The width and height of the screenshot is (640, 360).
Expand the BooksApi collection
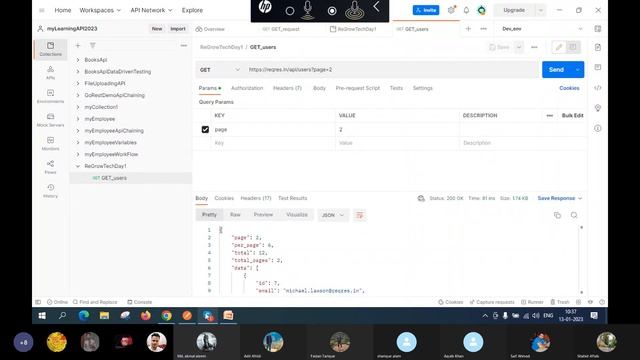(x=78, y=60)
